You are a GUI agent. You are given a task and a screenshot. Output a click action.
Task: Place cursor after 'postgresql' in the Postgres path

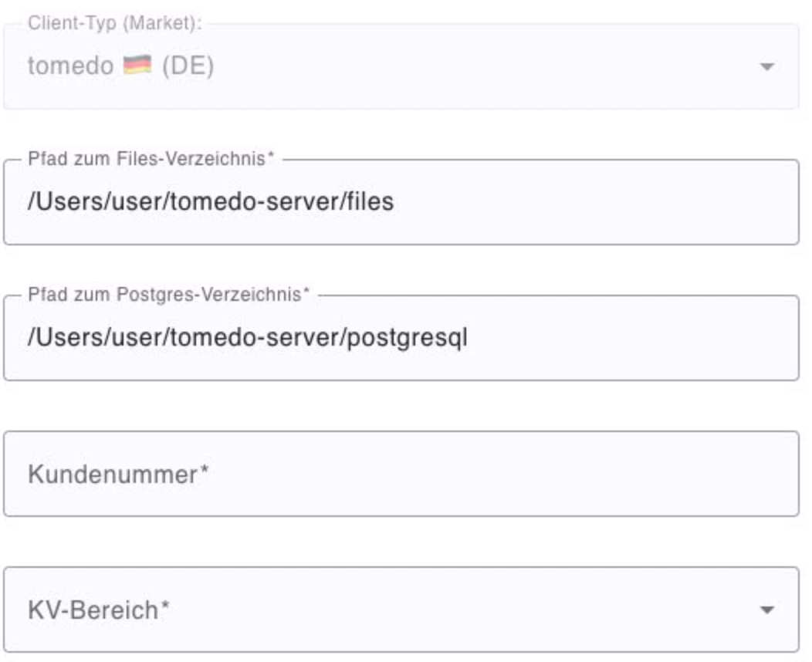pyautogui.click(x=469, y=337)
